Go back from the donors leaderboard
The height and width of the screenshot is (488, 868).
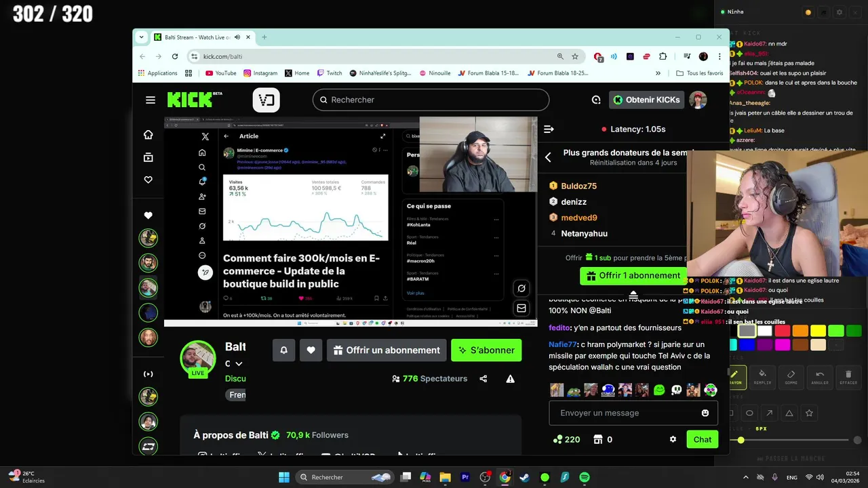pos(548,157)
